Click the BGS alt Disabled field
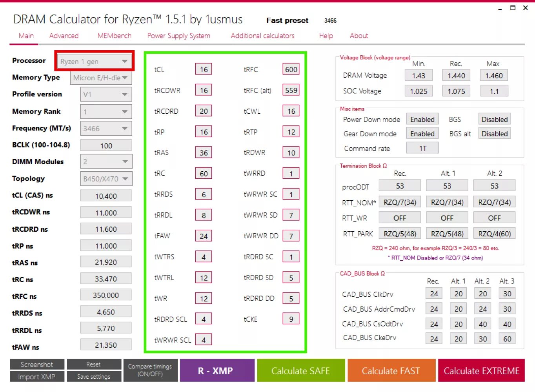Screen dimensions: 535x392 [495, 133]
